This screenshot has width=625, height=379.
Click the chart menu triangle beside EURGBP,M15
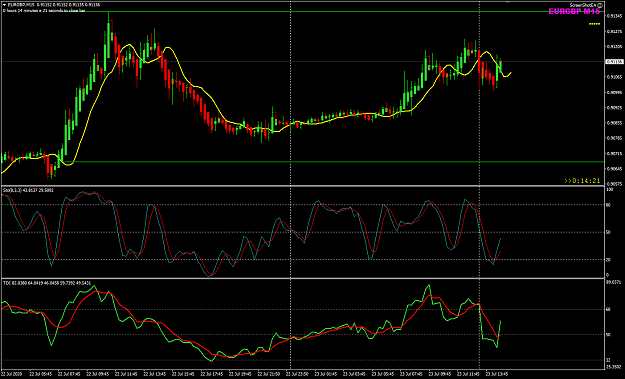click(5, 5)
